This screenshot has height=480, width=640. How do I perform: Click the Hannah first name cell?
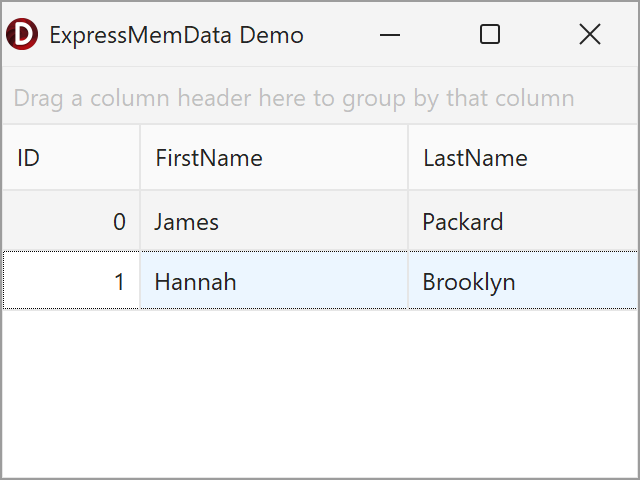click(274, 282)
